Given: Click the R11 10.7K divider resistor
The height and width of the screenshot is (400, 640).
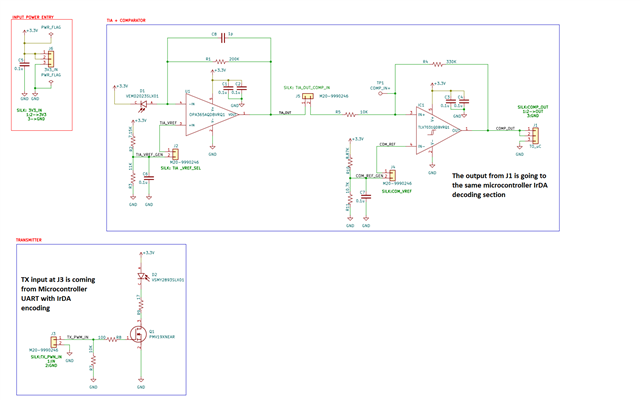Looking at the screenshot, I should (x=350, y=200).
